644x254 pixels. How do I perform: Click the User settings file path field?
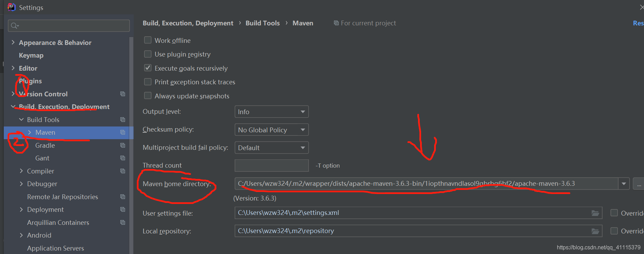coord(418,213)
